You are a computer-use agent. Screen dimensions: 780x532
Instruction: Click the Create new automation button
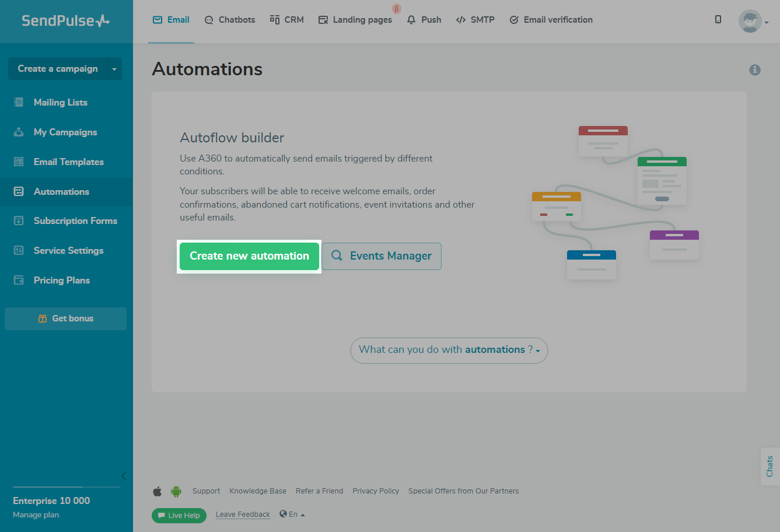(x=249, y=256)
